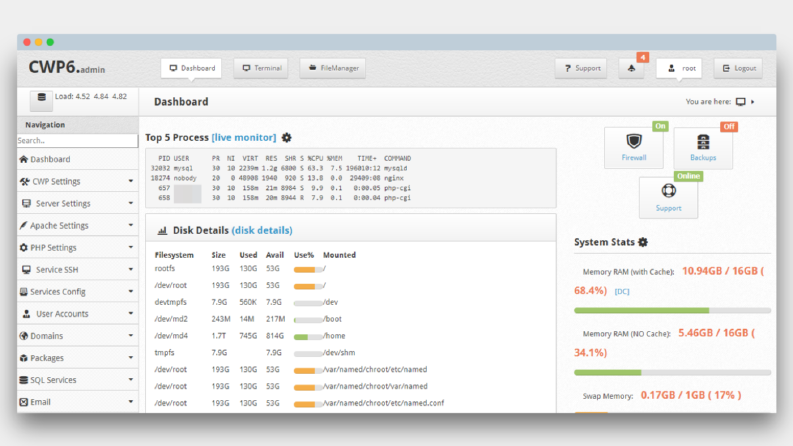Click the [DC] link under Memory RAM

tap(622, 292)
